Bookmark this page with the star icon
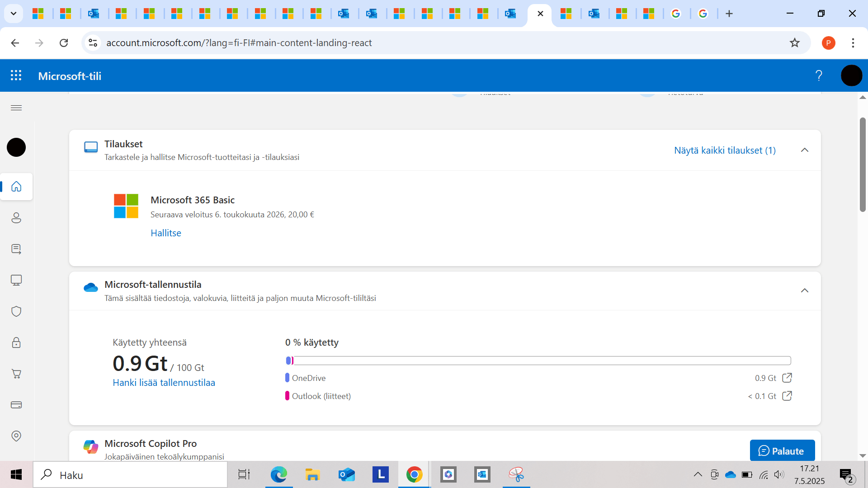The image size is (868, 488). [795, 43]
